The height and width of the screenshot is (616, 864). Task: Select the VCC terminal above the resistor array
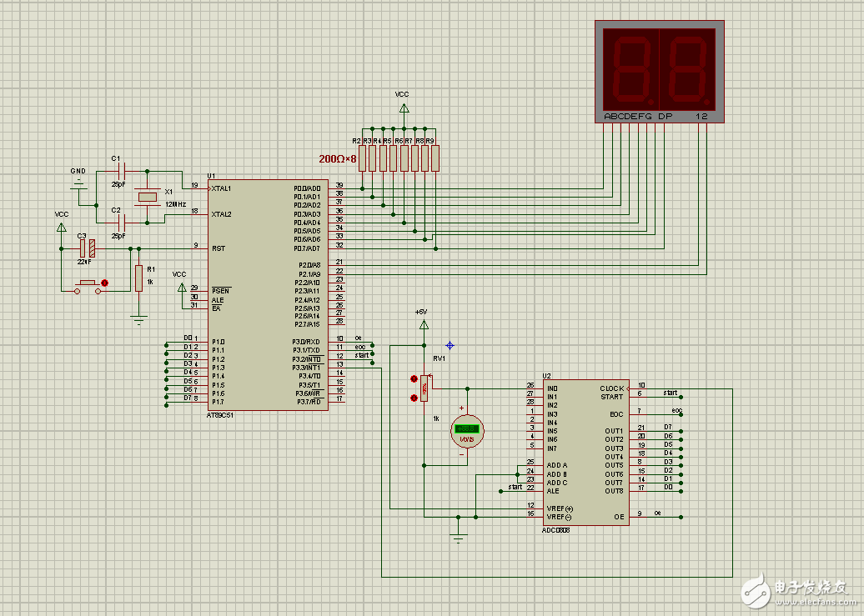tap(404, 108)
